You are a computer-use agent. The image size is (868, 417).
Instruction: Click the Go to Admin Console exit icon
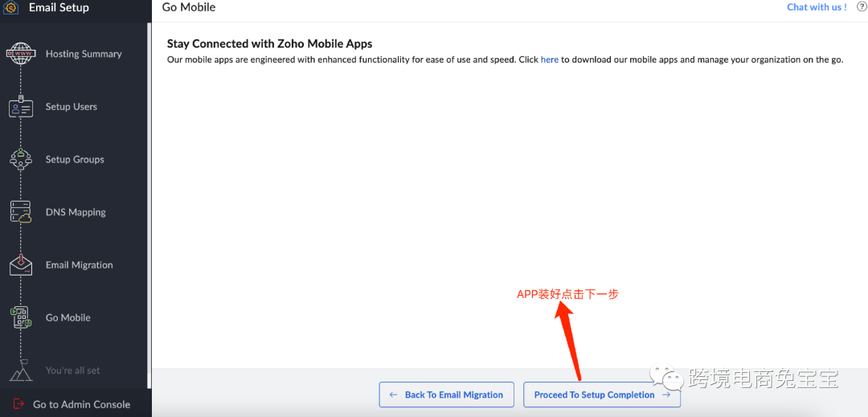tap(18, 404)
